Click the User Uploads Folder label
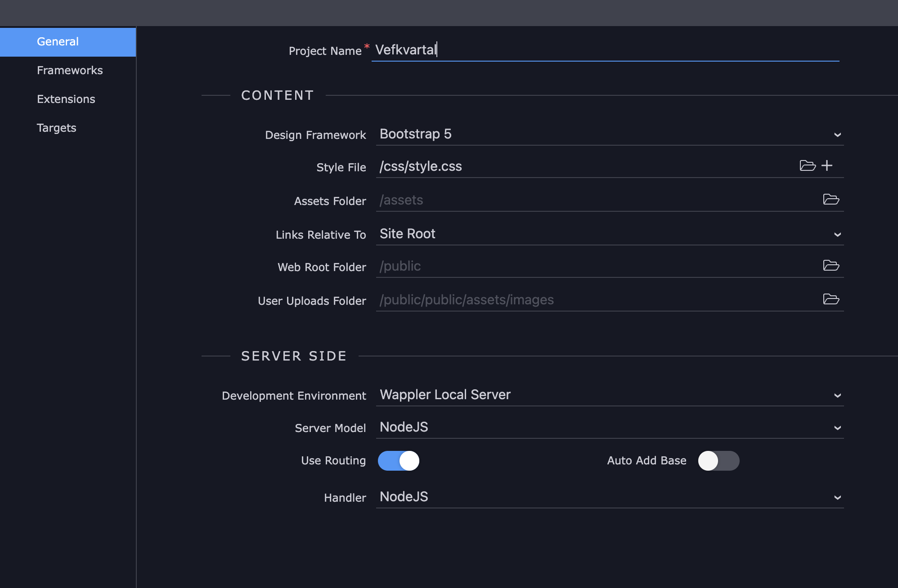This screenshot has height=588, width=898. pos(312,301)
